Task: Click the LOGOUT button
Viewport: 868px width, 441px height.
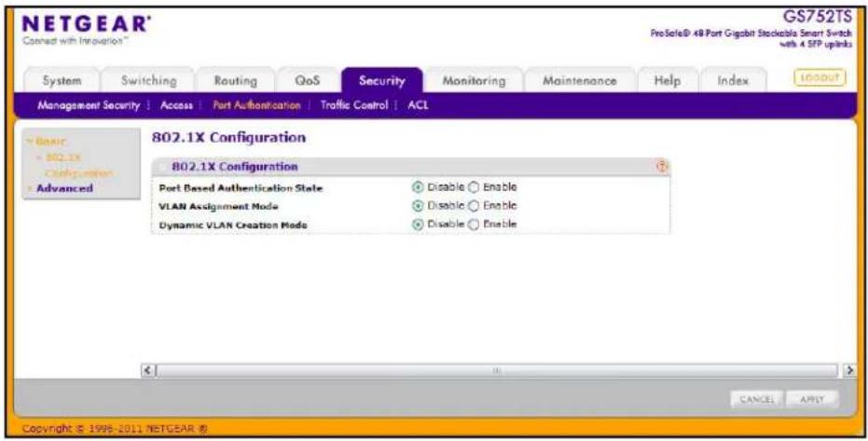Action: [x=820, y=78]
